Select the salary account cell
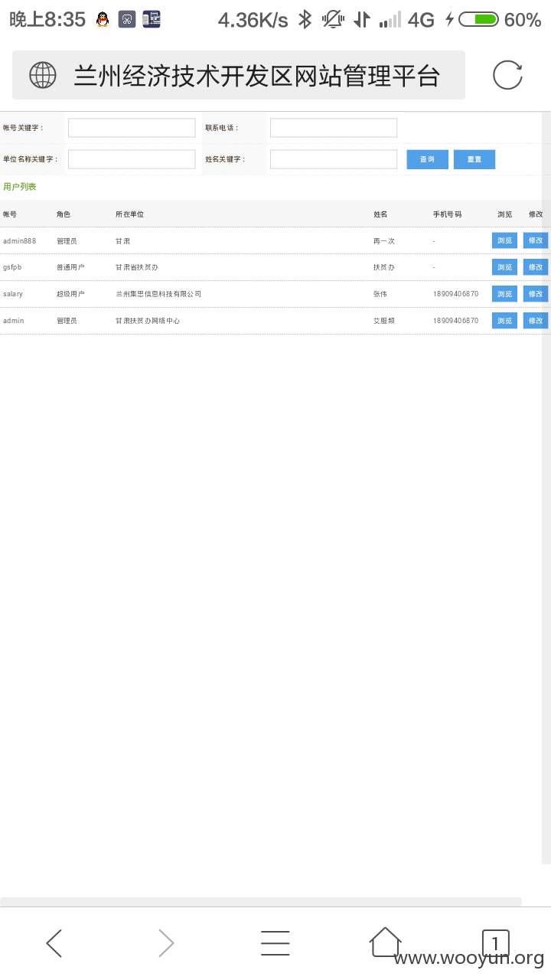Screen dimensions: 551x980 pos(13,294)
